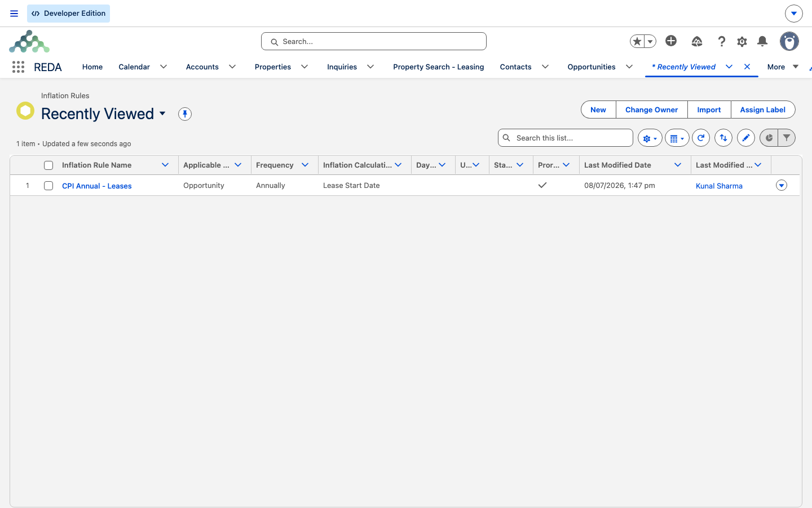Viewport: 812px width, 508px height.
Task: Click the Global Actions plus icon
Action: [x=671, y=41]
